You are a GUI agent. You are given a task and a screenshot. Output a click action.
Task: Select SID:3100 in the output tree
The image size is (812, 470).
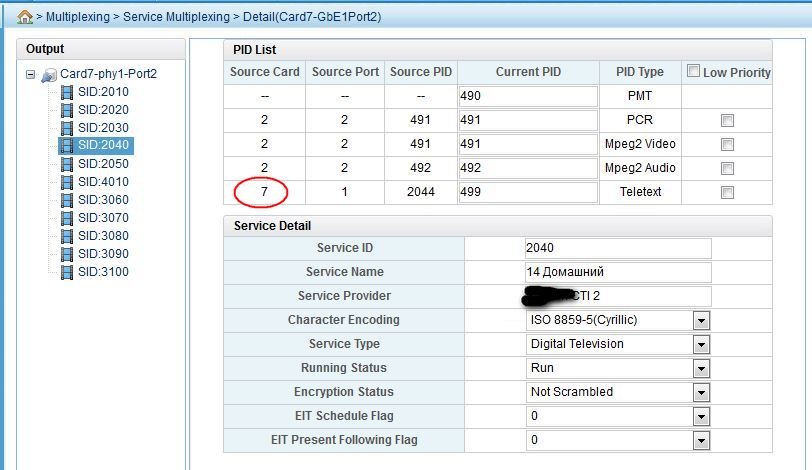coord(103,272)
